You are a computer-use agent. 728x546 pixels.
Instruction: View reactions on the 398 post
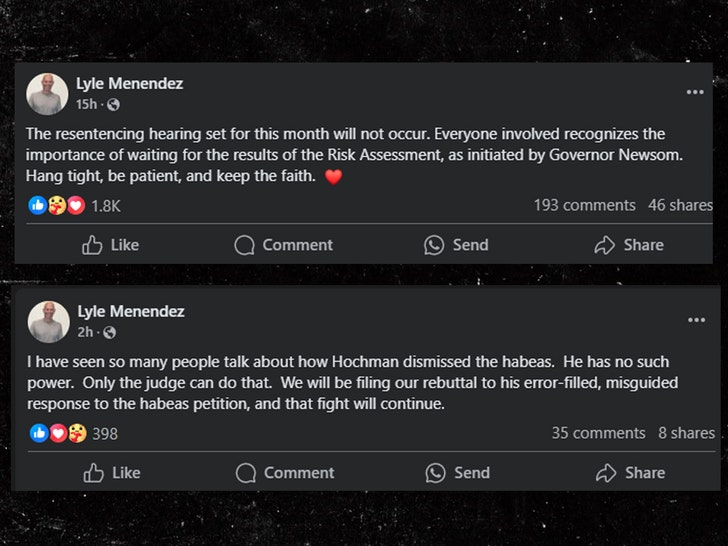[x=75, y=434]
